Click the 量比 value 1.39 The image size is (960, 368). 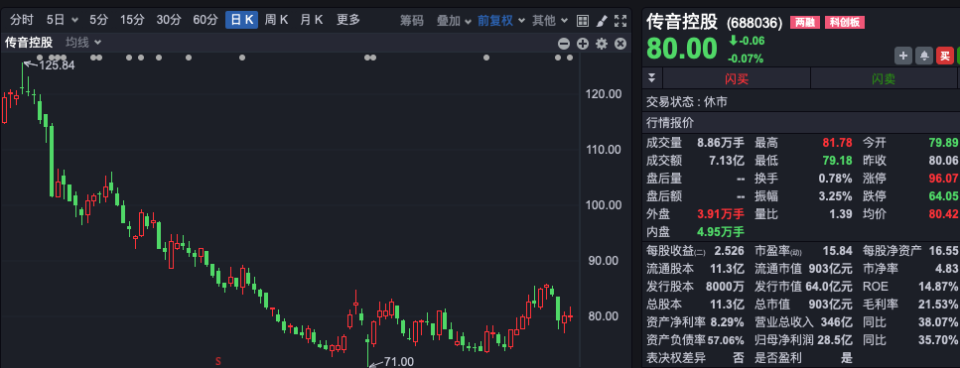click(x=841, y=214)
